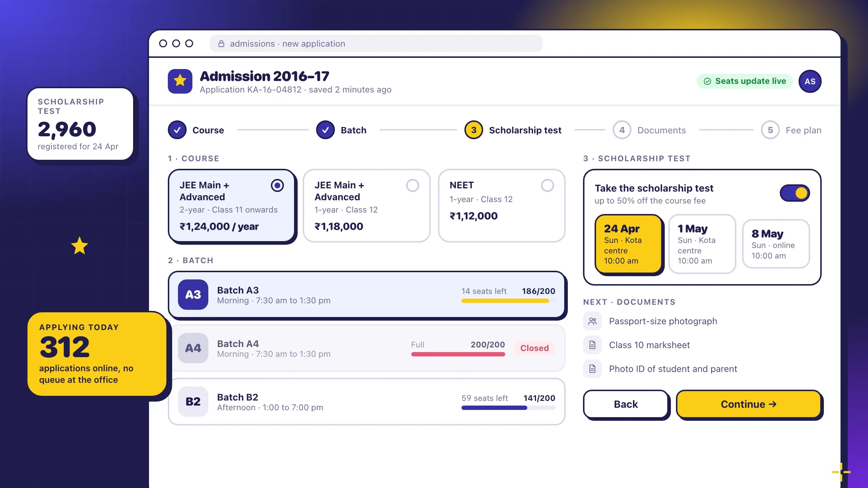Click the Seats update live badge

[x=745, y=81]
